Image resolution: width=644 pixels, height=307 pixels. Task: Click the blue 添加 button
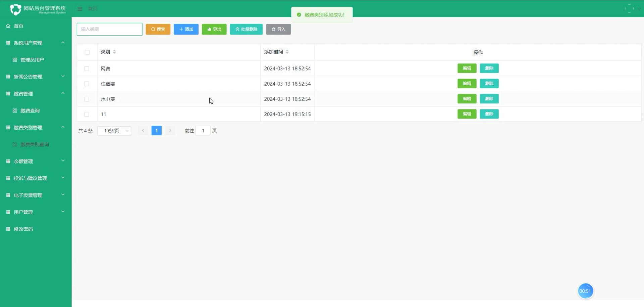[186, 29]
